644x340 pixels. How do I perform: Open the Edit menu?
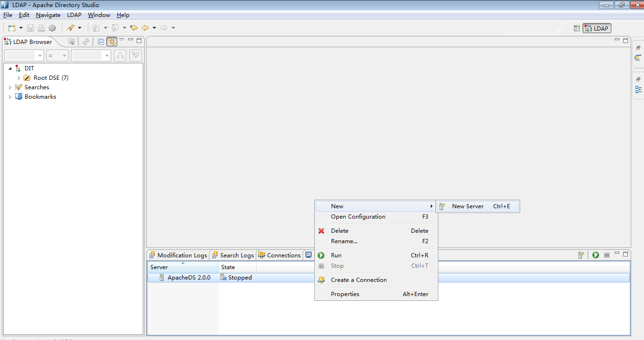pos(24,15)
